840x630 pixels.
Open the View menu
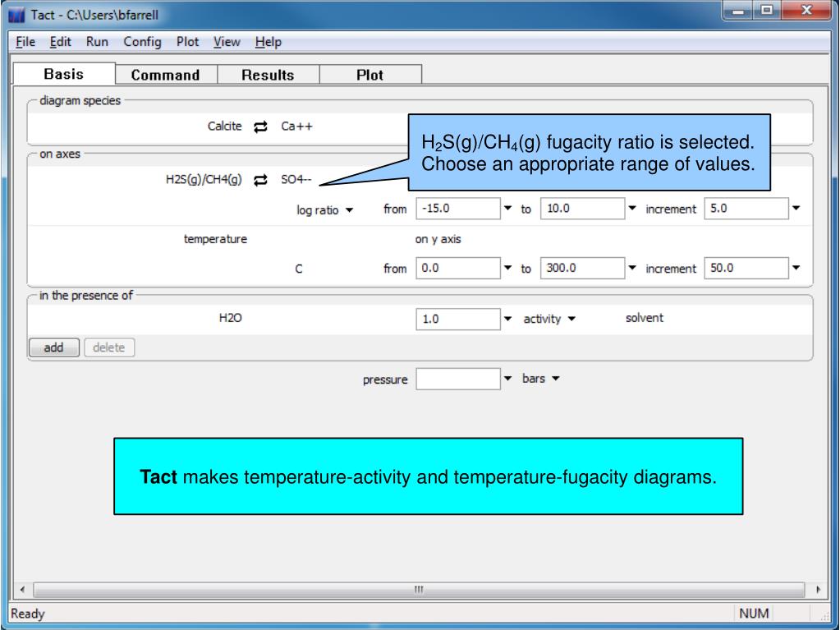227,42
